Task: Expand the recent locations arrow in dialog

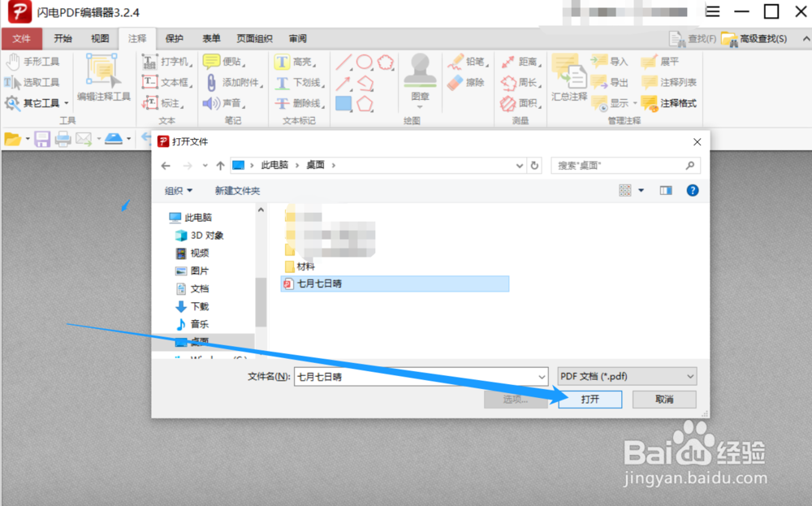Action: click(205, 166)
